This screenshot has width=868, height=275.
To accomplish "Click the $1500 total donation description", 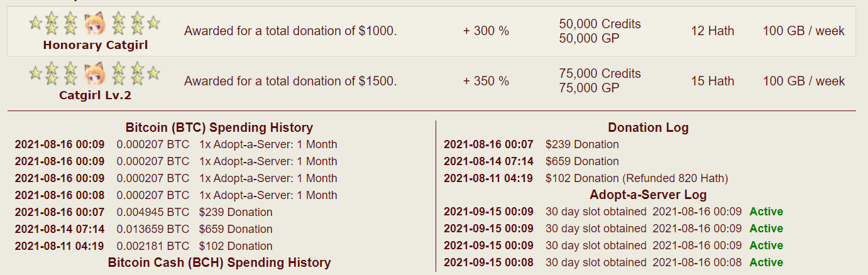I will [290, 81].
